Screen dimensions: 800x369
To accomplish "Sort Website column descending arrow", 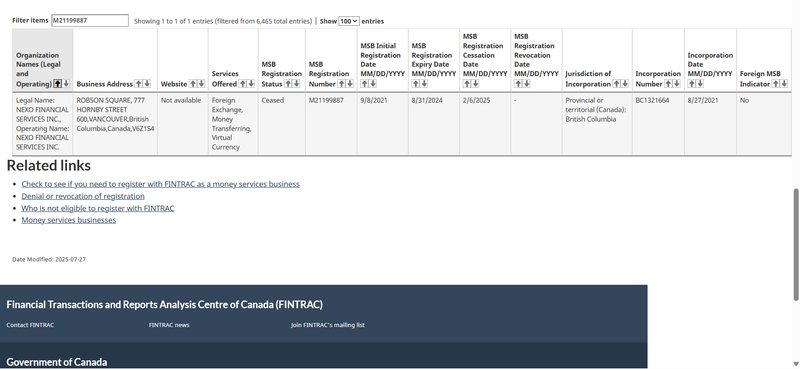I will click(x=201, y=84).
